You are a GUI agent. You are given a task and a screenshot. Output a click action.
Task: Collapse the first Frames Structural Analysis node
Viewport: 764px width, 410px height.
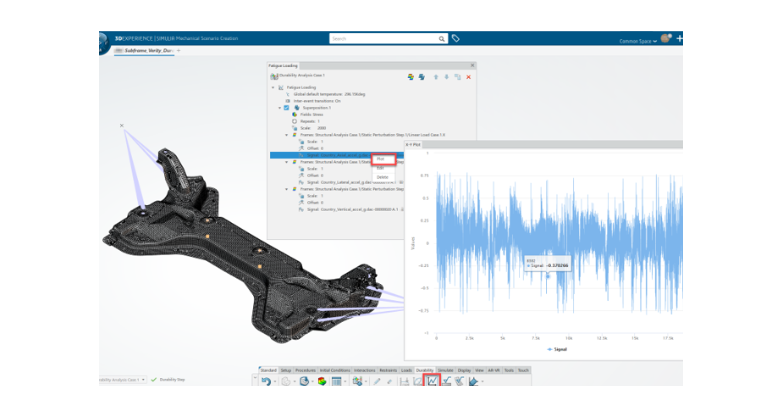tap(286, 134)
